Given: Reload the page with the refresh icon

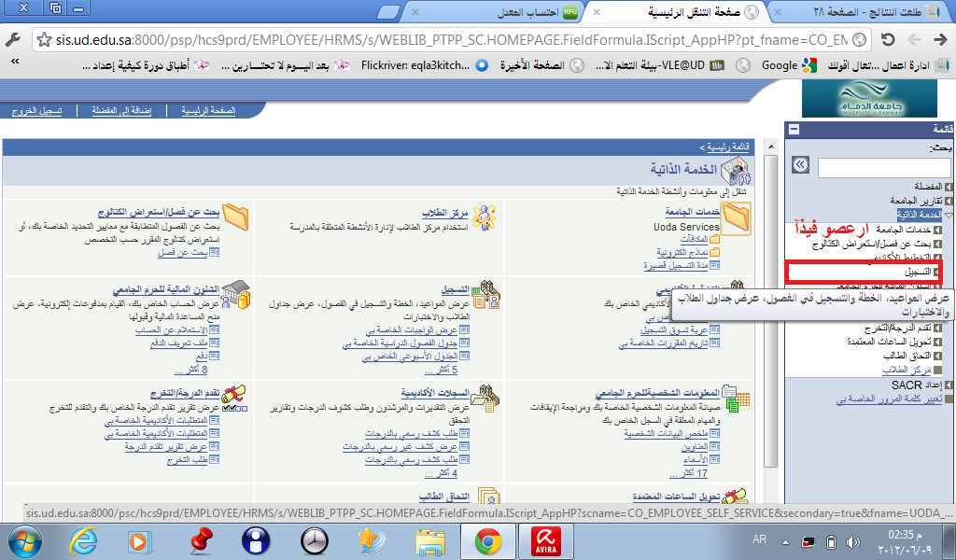Looking at the screenshot, I should point(888,40).
